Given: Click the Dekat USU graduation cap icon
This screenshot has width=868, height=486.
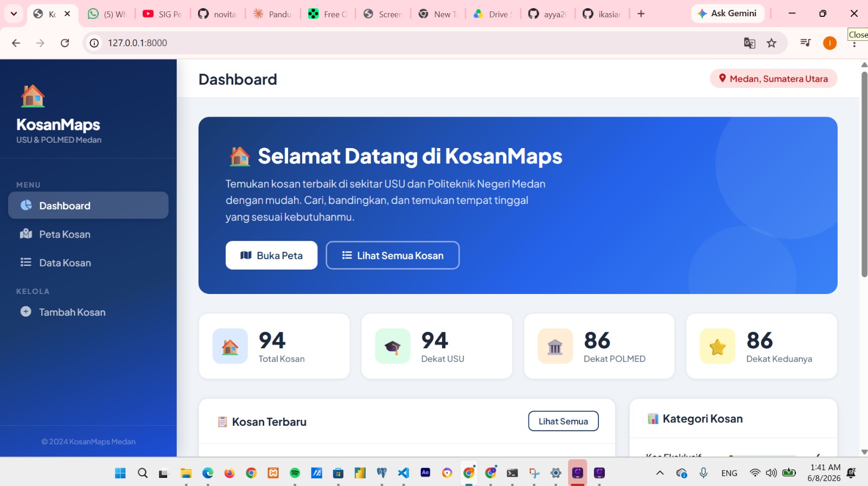Looking at the screenshot, I should pos(393,346).
